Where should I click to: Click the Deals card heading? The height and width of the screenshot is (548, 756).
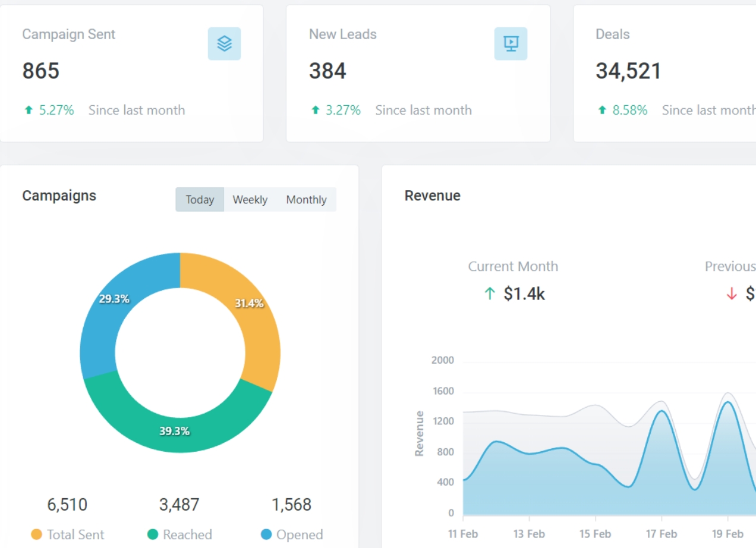[613, 34]
